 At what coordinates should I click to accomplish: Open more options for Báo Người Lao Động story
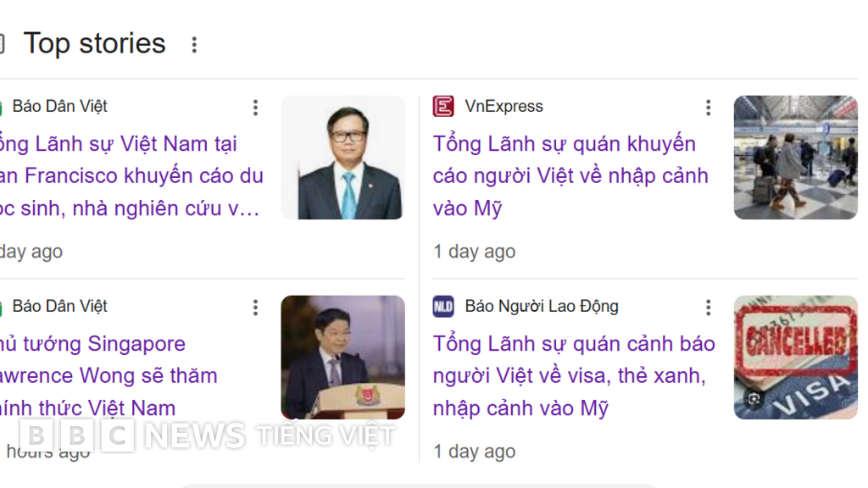[708, 307]
